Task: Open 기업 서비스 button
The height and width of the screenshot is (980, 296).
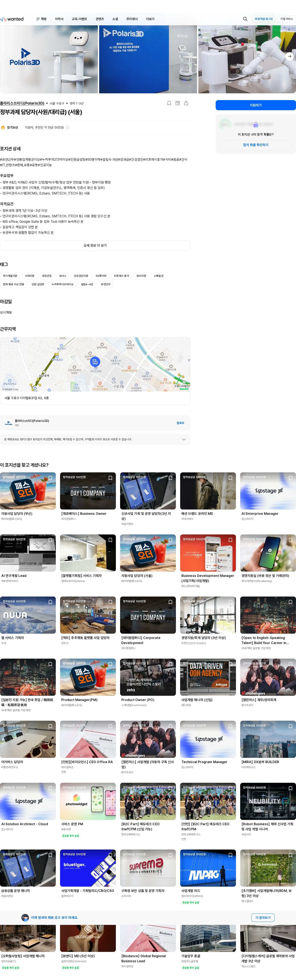Action: pyautogui.click(x=286, y=19)
